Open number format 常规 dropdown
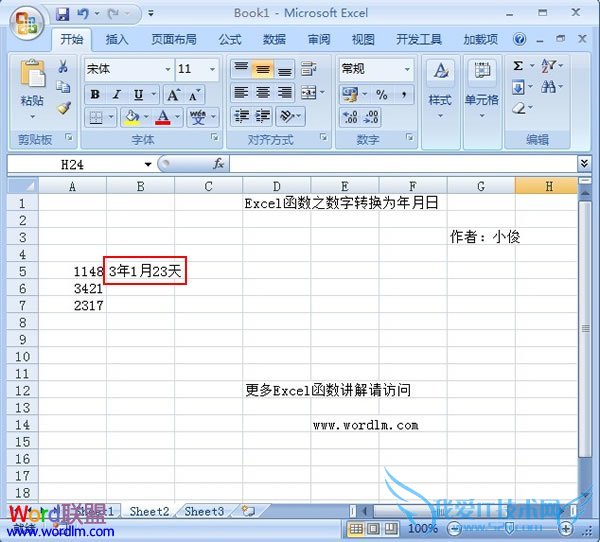This screenshot has width=600, height=542. pyautogui.click(x=407, y=69)
